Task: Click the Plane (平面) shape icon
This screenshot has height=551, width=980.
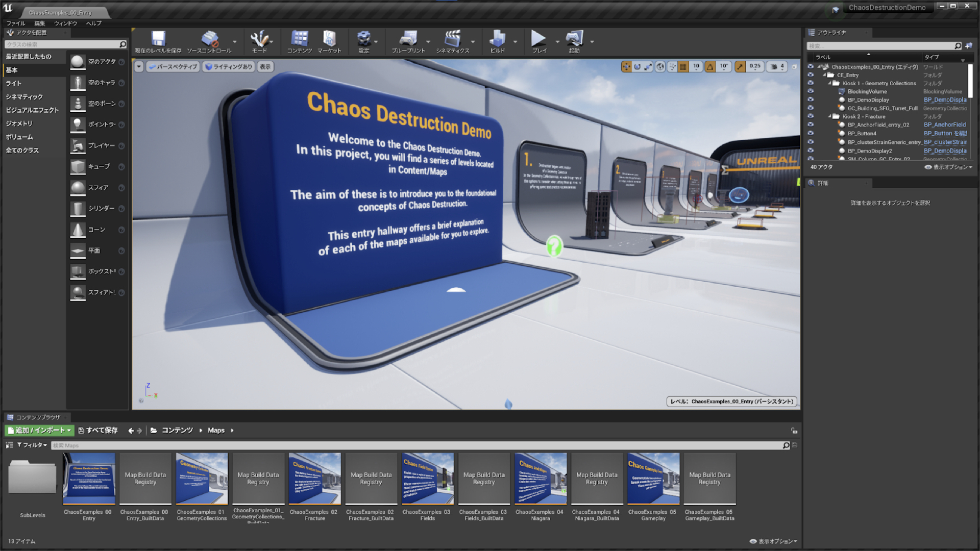Action: (78, 251)
